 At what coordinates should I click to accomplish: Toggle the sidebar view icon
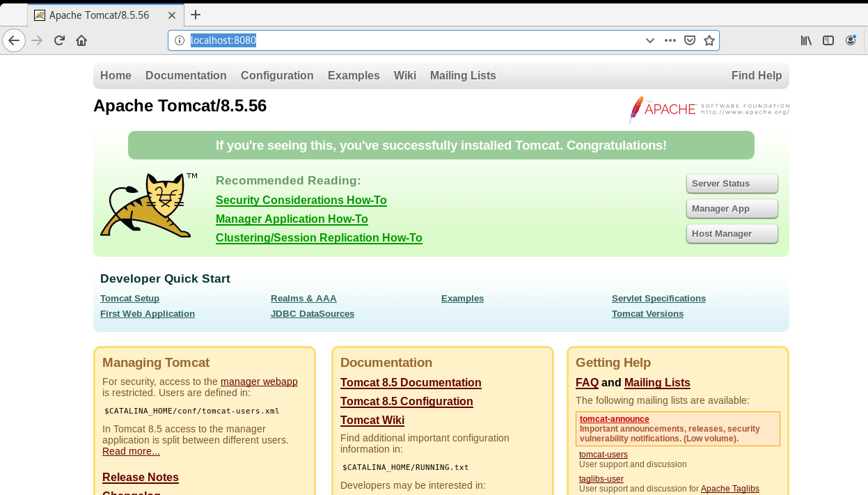[x=828, y=40]
